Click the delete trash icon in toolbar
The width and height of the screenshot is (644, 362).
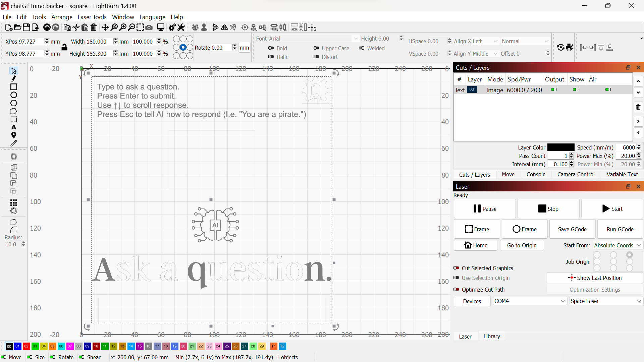pyautogui.click(x=94, y=27)
